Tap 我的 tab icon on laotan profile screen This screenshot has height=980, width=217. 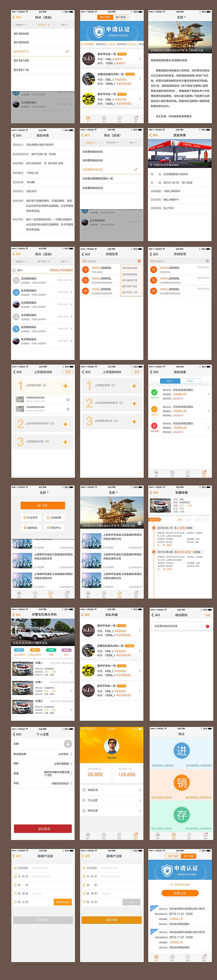pyautogui.click(x=136, y=835)
